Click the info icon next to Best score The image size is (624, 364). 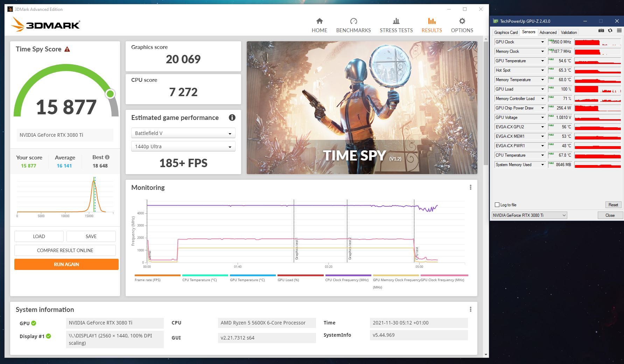[x=107, y=157]
